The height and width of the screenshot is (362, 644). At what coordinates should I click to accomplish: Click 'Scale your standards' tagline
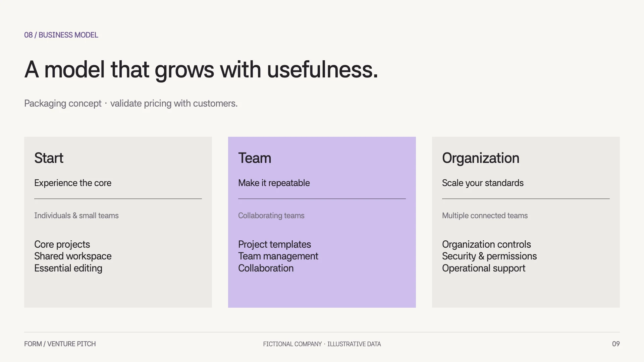483,183
